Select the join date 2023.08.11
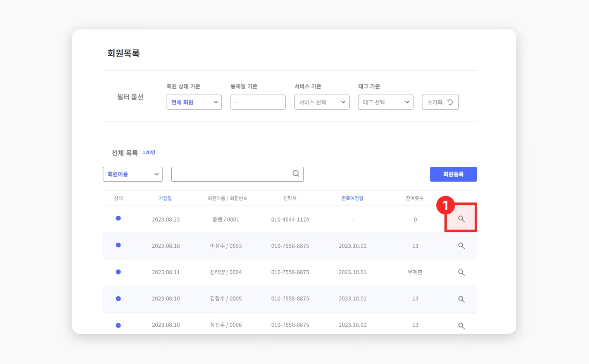Image resolution: width=589 pixels, height=364 pixels. point(166,272)
